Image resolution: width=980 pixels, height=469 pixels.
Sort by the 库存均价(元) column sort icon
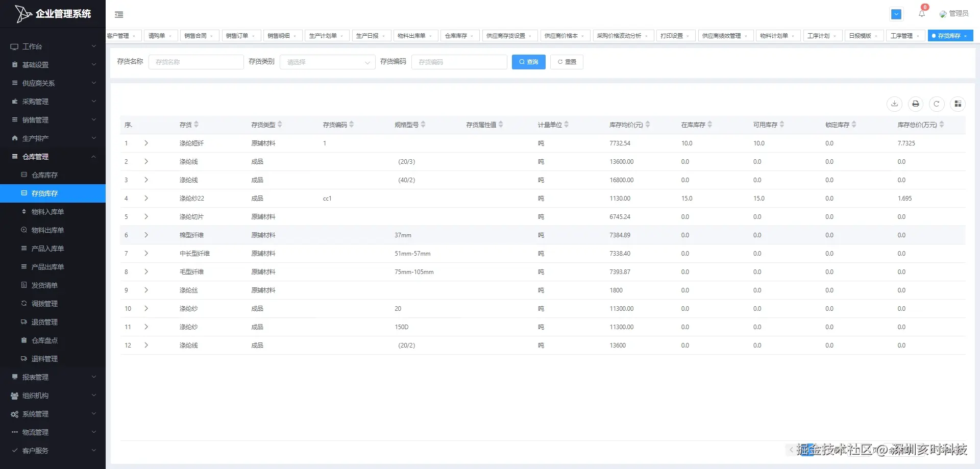coord(648,125)
